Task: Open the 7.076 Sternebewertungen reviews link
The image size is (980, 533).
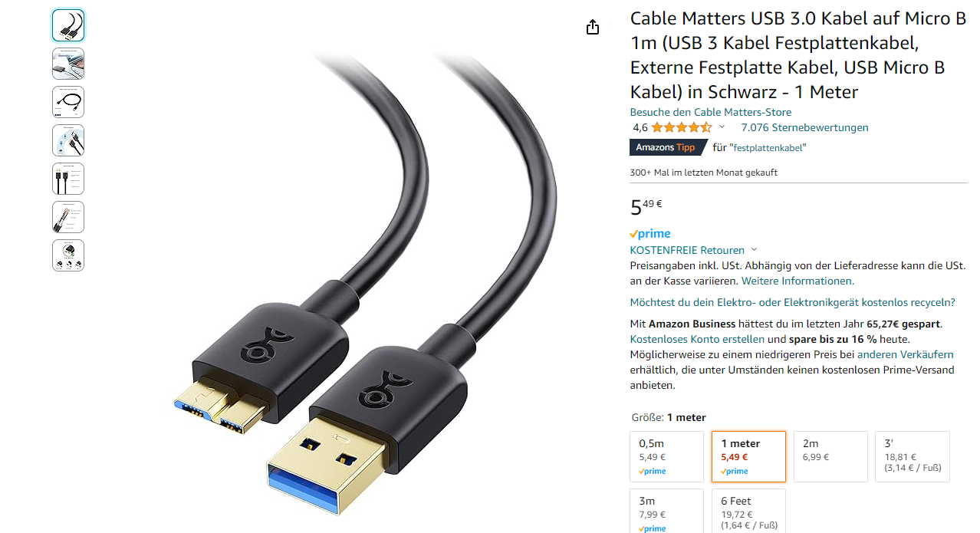Action: (804, 127)
